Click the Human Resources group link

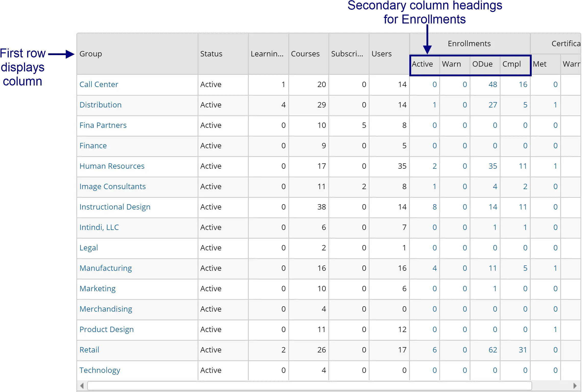[112, 166]
